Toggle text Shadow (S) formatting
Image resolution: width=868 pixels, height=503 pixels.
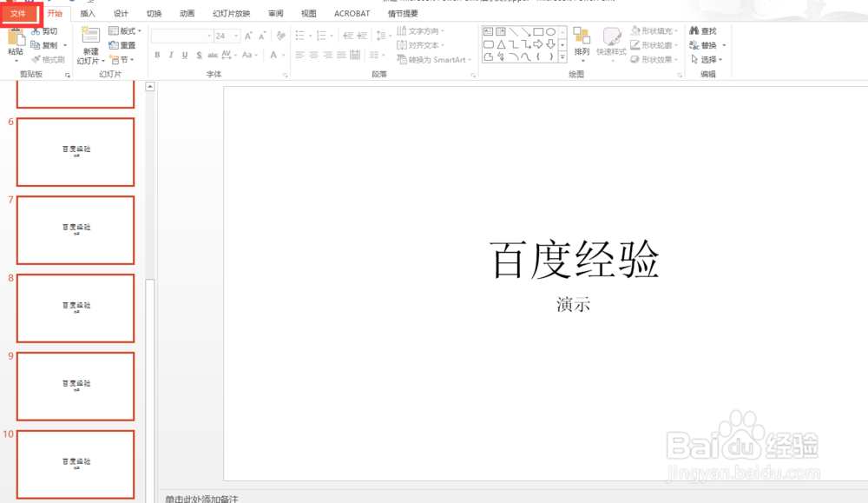click(199, 55)
